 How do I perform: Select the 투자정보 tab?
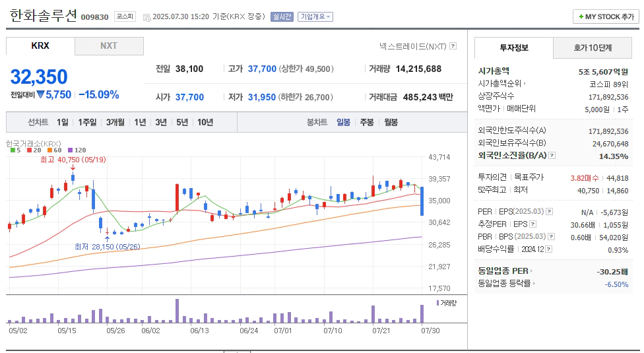tap(514, 48)
